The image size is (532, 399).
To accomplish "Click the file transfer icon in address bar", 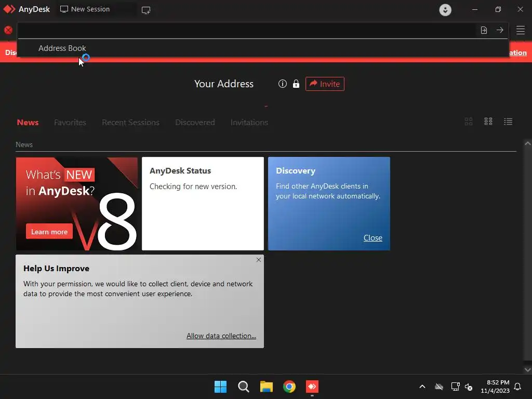I will coord(484,30).
